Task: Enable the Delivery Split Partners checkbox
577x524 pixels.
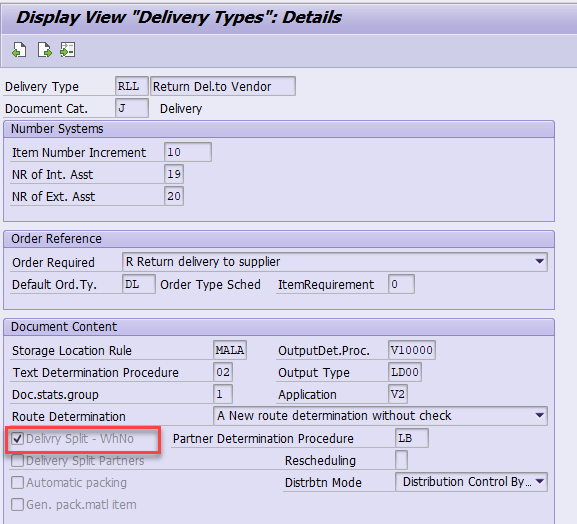Action: point(17,460)
